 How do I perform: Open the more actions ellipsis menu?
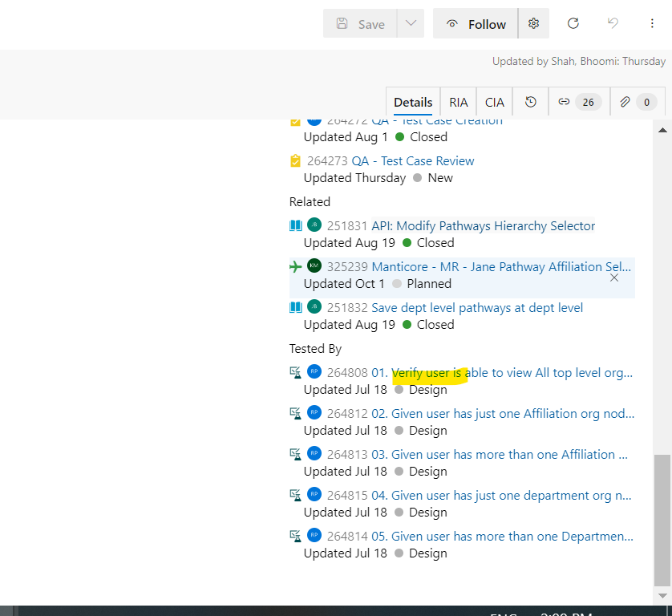point(652,23)
